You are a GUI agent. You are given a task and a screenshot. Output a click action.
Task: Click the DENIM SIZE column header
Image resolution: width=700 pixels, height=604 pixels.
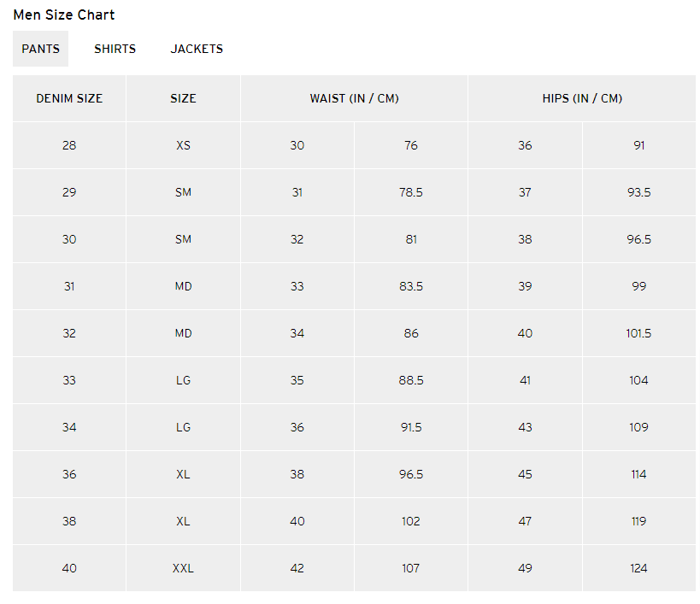(69, 98)
